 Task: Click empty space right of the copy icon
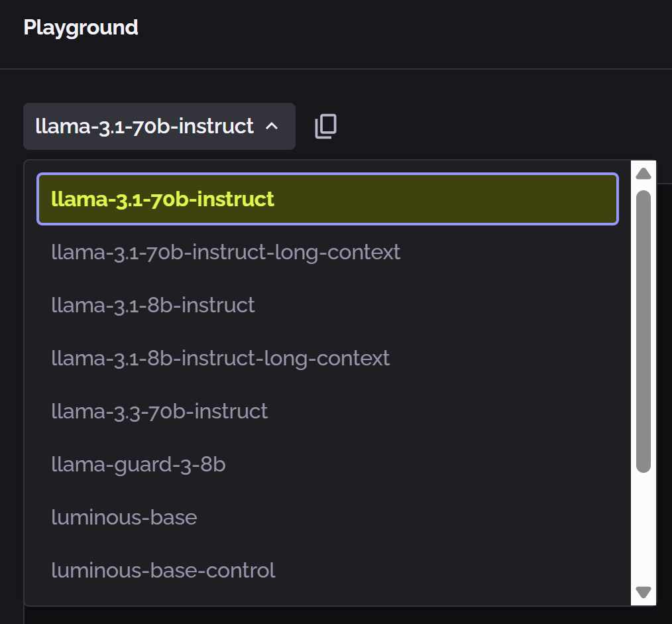497,126
